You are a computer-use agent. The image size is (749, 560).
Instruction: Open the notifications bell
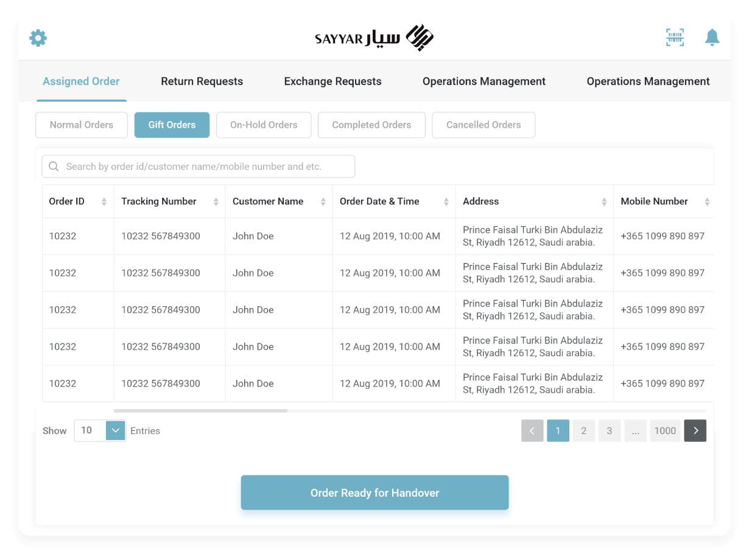coord(712,38)
